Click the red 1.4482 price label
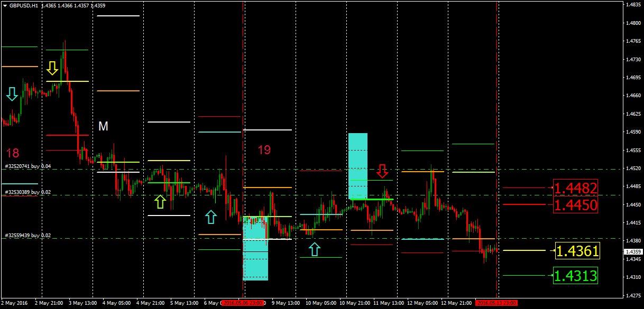The height and width of the screenshot is (309, 644). 576,188
